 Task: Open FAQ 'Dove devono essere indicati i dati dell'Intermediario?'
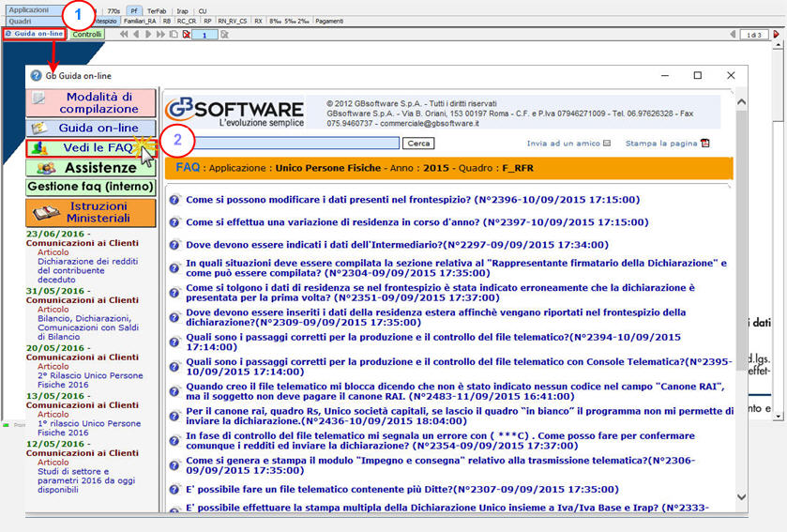397,245
